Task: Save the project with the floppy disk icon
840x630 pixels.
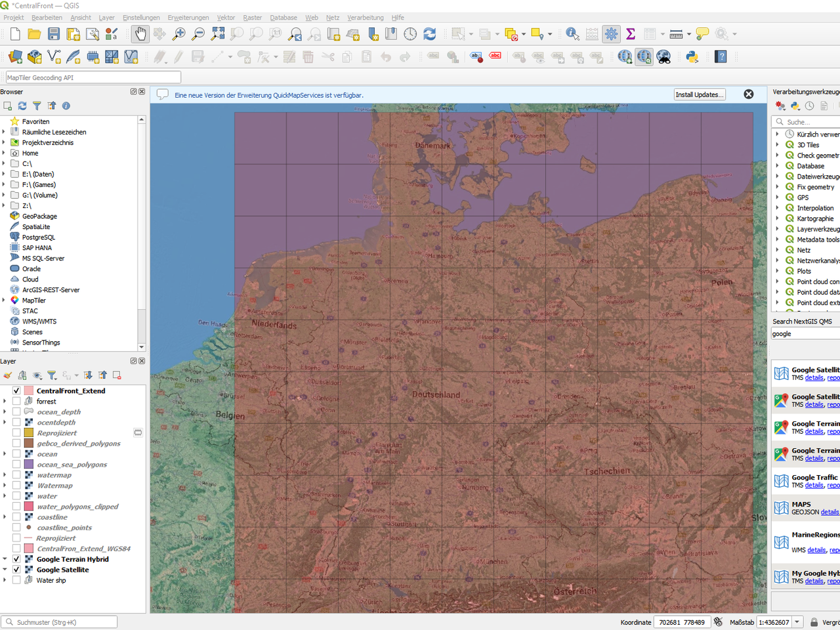Action: [54, 34]
